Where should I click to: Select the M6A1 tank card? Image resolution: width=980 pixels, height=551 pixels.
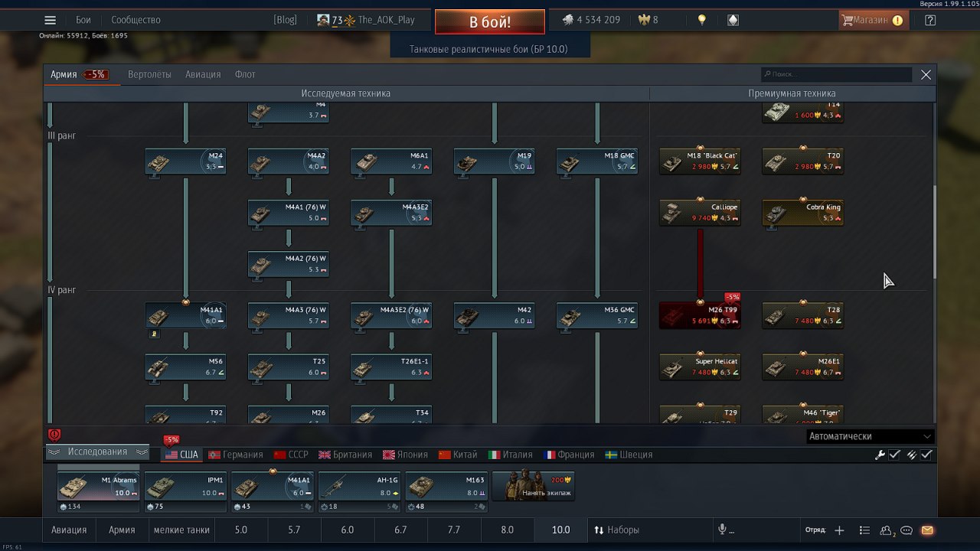[x=391, y=162]
